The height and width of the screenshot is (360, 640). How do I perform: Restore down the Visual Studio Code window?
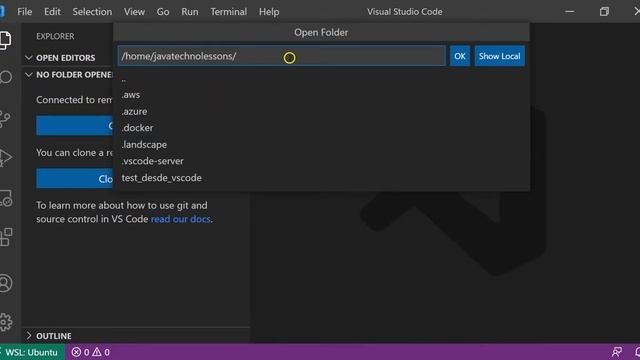(x=604, y=11)
